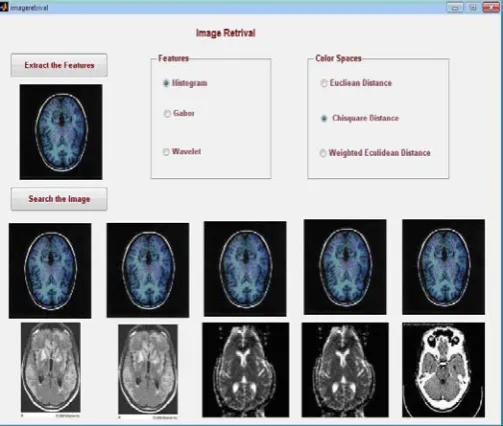Open the fourth blue brain result
Viewport: 503px width, 426px height.
tap(345, 267)
